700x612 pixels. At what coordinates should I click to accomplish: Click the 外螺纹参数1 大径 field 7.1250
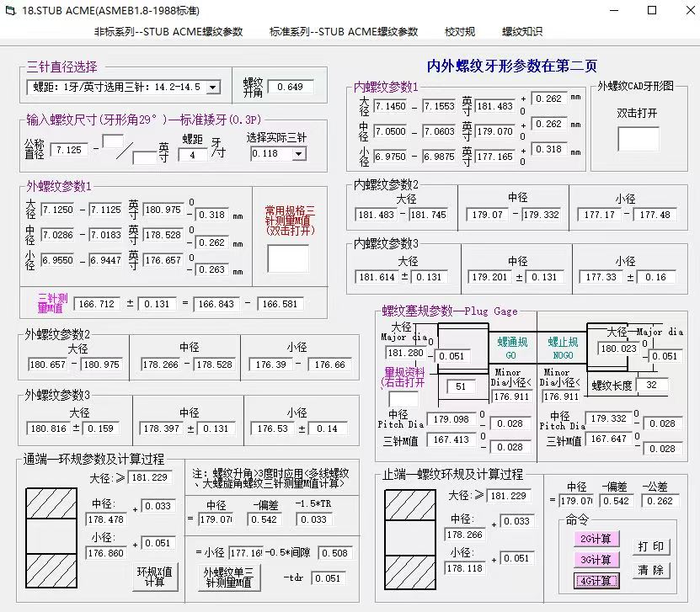pyautogui.click(x=57, y=210)
